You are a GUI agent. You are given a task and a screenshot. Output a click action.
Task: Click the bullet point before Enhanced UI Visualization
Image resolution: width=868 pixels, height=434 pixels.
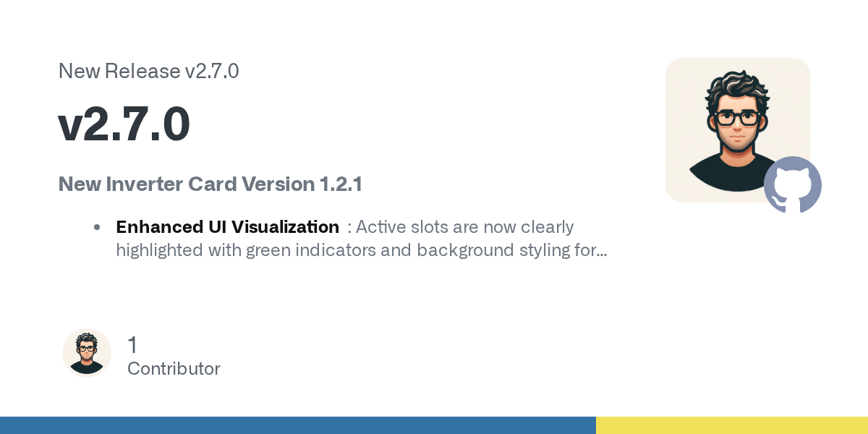point(97,227)
